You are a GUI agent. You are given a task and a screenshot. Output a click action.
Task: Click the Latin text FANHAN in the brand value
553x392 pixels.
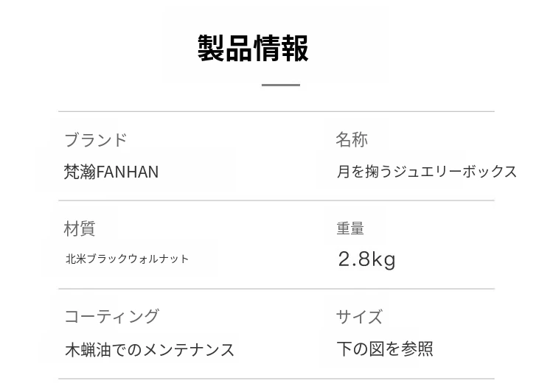click(x=127, y=172)
